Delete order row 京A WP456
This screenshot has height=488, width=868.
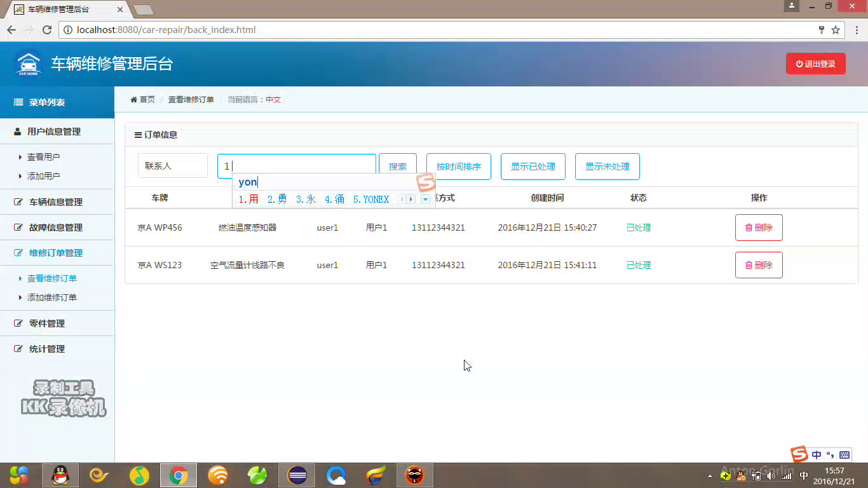[759, 227]
